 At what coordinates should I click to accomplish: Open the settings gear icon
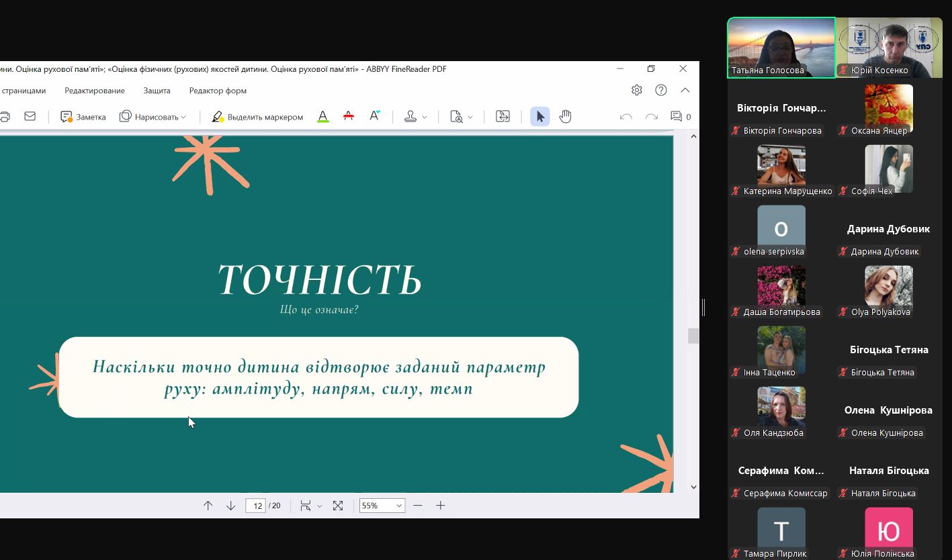tap(637, 90)
